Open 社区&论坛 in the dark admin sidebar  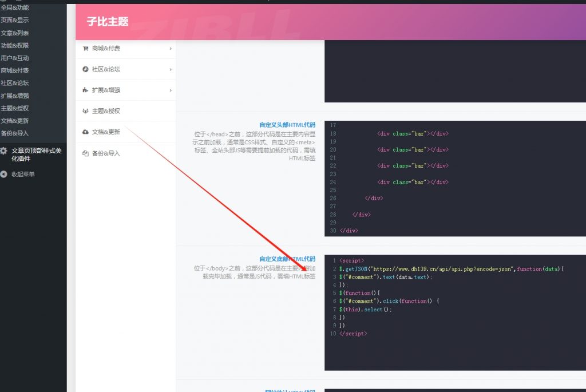15,83
